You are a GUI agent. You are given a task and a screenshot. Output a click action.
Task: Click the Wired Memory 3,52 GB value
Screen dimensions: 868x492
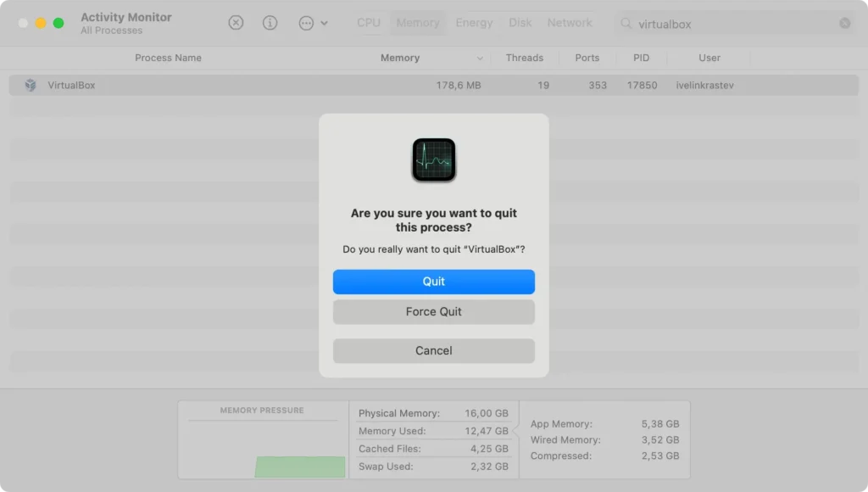659,440
